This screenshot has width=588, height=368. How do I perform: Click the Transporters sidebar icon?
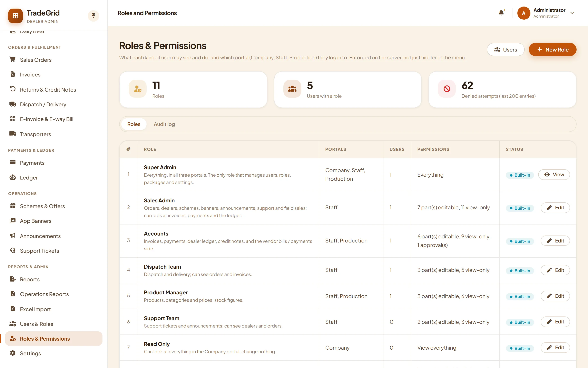coord(13,134)
